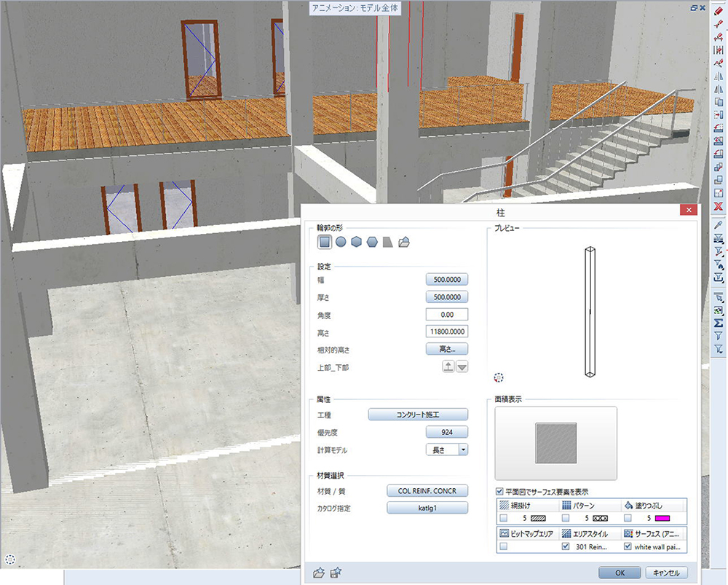Open the 相対的高さ 高さ... button
The width and height of the screenshot is (728, 585).
[447, 349]
